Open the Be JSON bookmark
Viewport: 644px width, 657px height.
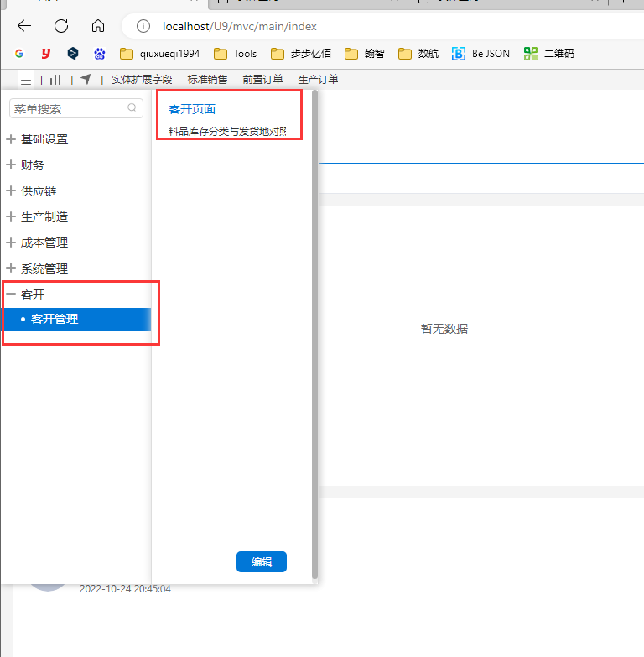(x=481, y=54)
